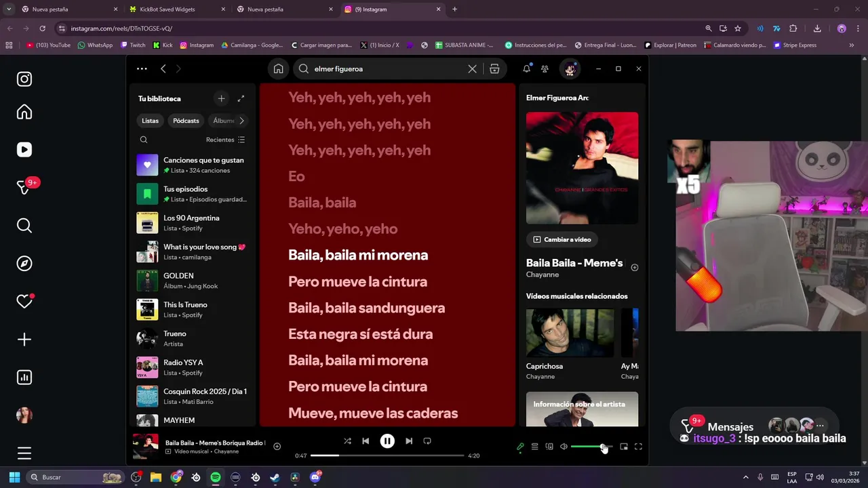Open GOLDEN album by Jung Kook
Screen dimensions: 868x488
pos(192,281)
